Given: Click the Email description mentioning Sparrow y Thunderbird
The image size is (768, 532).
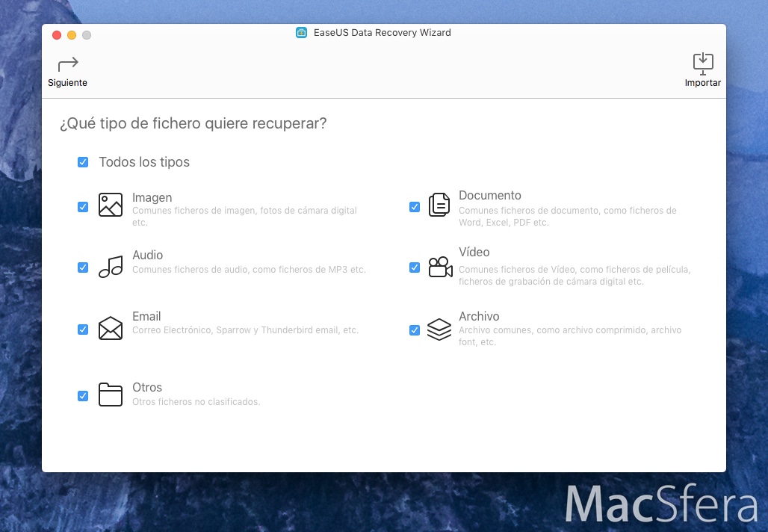Looking at the screenshot, I should tap(245, 330).
